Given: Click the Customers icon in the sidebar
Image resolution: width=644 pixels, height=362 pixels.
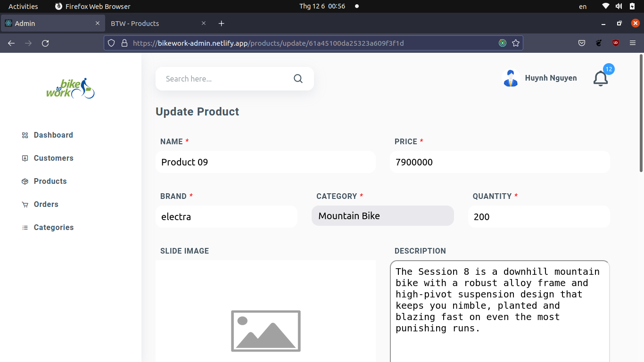Looking at the screenshot, I should click(25, 158).
